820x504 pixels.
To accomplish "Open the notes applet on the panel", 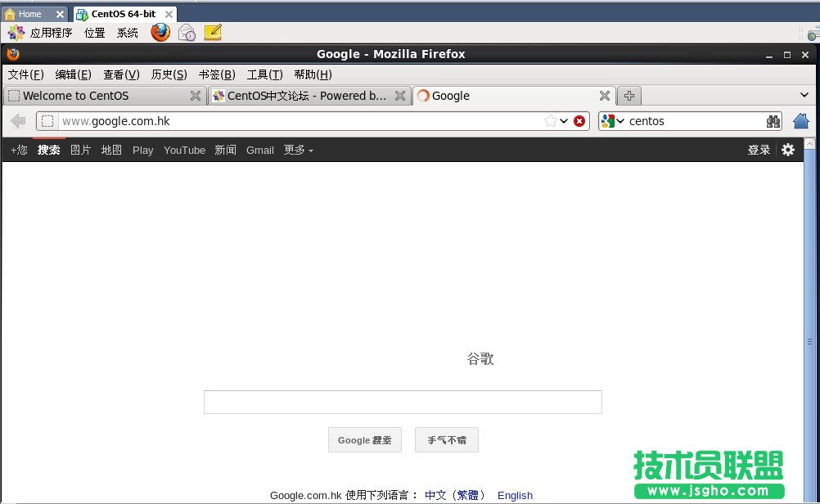I will 212,32.
